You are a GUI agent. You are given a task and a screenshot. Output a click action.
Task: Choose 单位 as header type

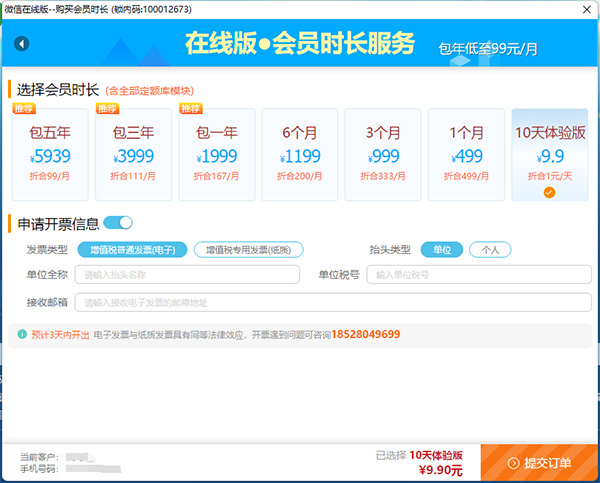(441, 250)
